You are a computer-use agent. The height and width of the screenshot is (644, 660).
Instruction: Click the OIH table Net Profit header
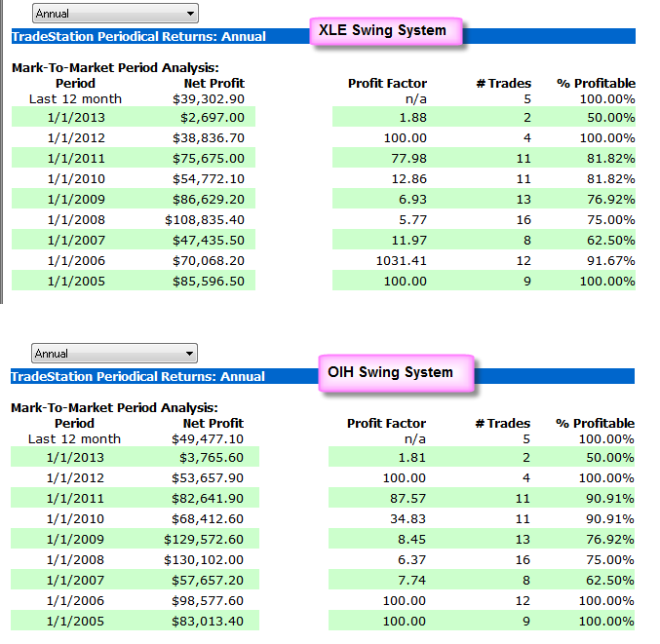214,423
